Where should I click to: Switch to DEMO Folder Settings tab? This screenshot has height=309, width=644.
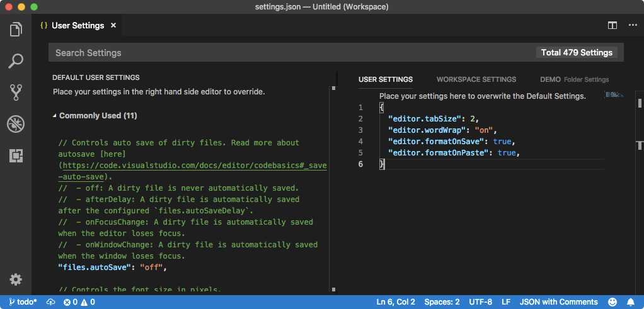point(574,79)
